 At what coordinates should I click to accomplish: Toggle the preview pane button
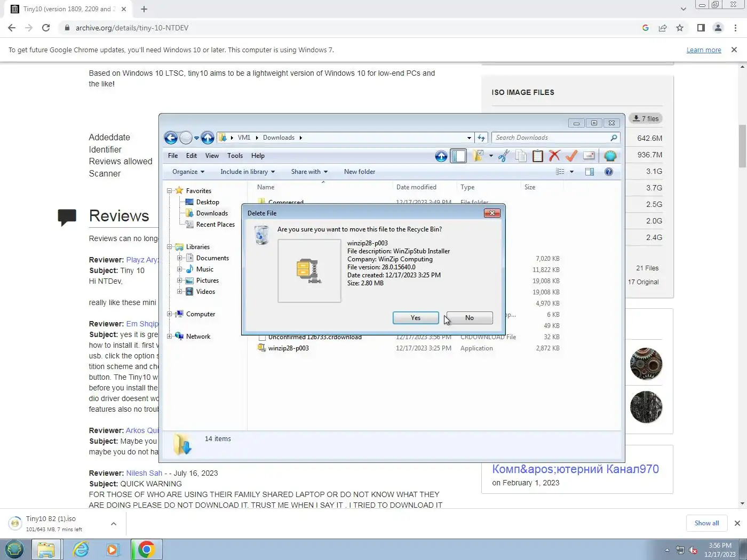[590, 172]
